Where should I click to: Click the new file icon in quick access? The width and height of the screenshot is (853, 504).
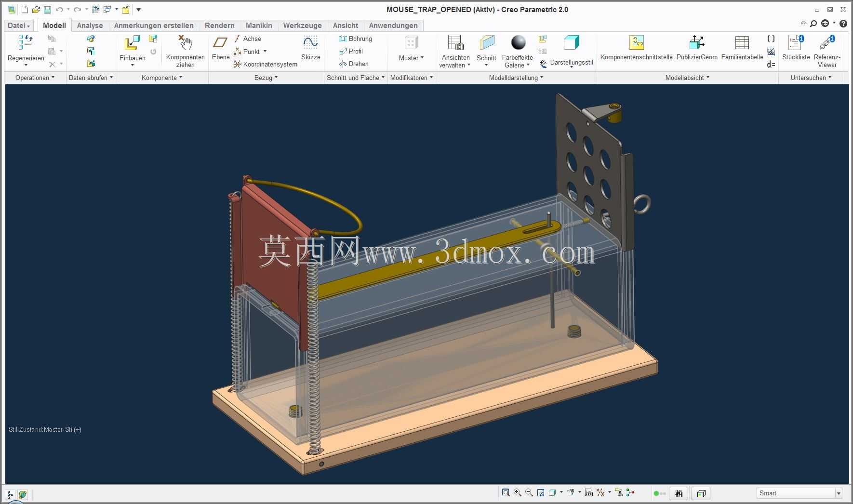[25, 10]
